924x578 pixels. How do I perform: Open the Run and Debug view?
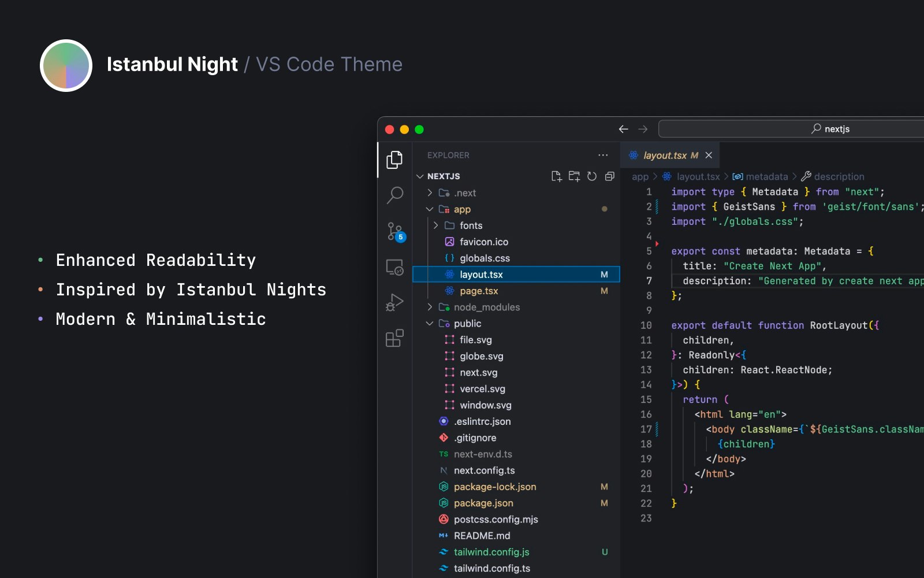click(394, 302)
